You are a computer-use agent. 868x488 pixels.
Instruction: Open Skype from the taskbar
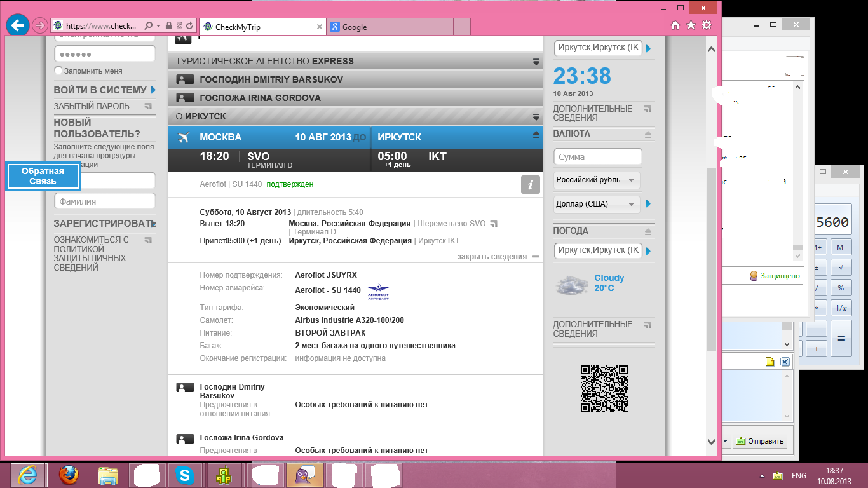click(x=185, y=475)
